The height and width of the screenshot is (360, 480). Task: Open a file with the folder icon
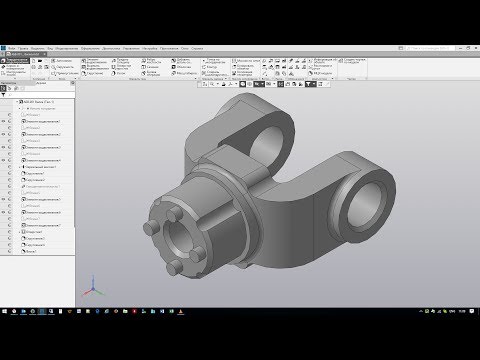[40, 61]
